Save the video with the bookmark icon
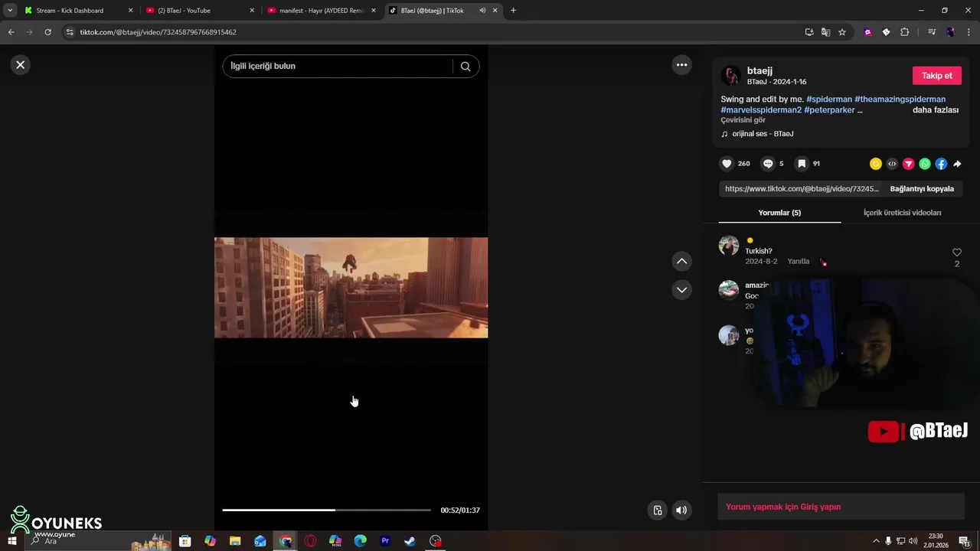 pos(802,164)
